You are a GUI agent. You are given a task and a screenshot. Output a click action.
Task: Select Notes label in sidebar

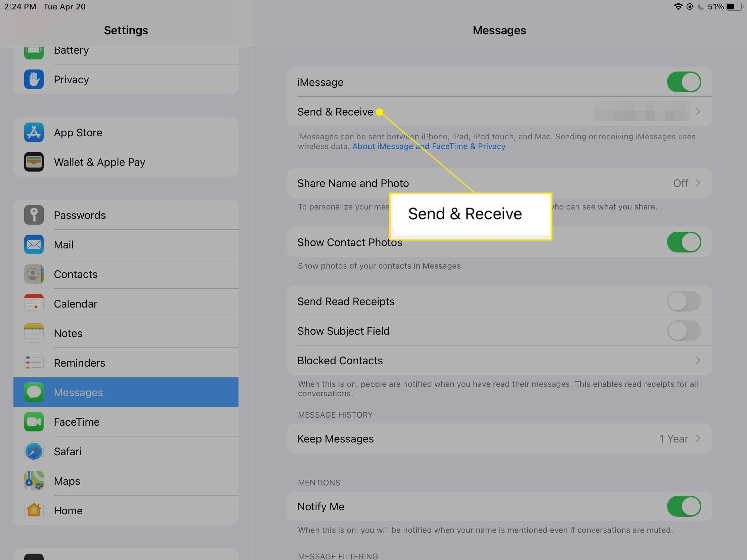tap(68, 333)
